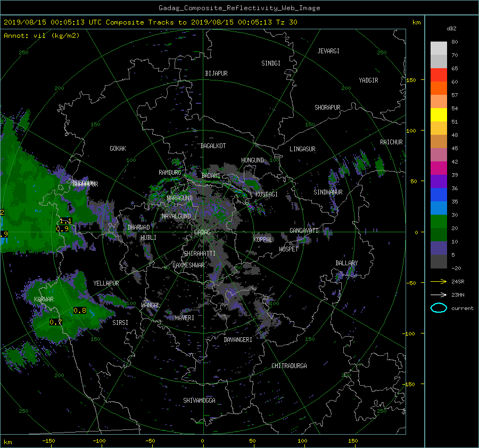Screen dimensions: 479x448
Task: Select the KARWAR label
Action: 44,299
